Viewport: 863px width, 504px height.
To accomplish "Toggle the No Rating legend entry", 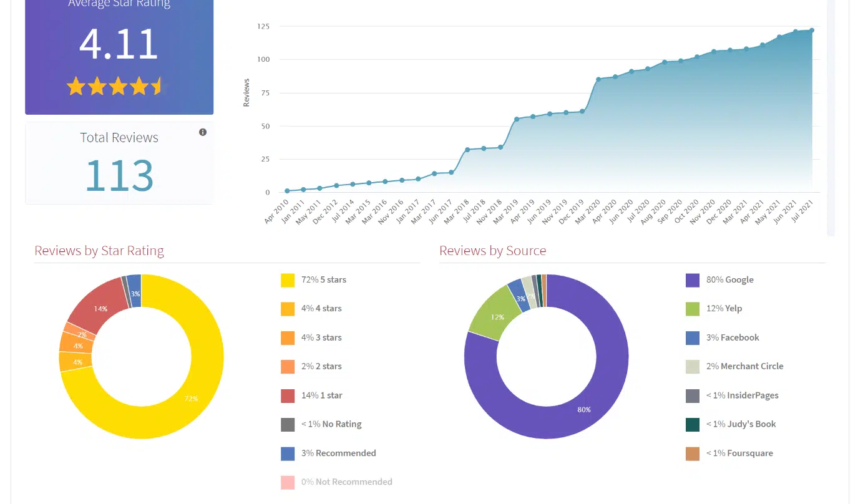I will click(331, 424).
